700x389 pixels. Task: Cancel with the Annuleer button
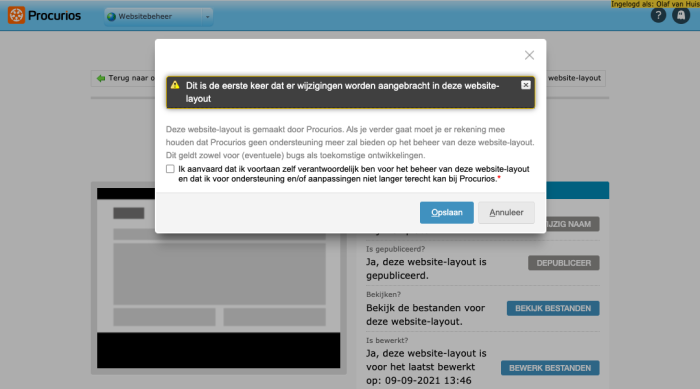pos(506,213)
